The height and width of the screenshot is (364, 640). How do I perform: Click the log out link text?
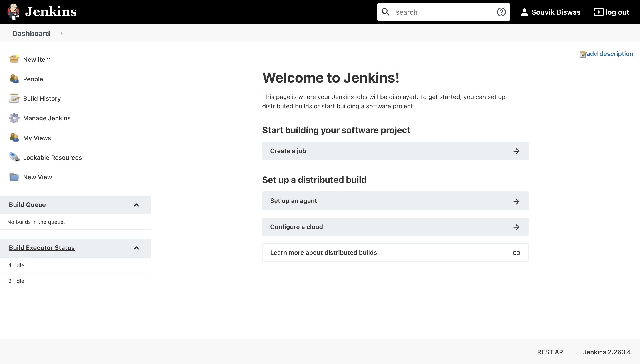click(x=617, y=12)
